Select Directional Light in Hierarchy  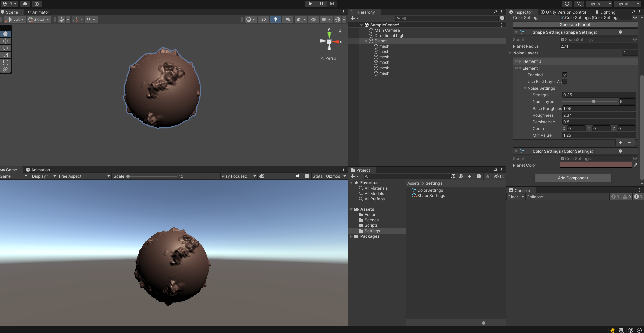pyautogui.click(x=387, y=36)
